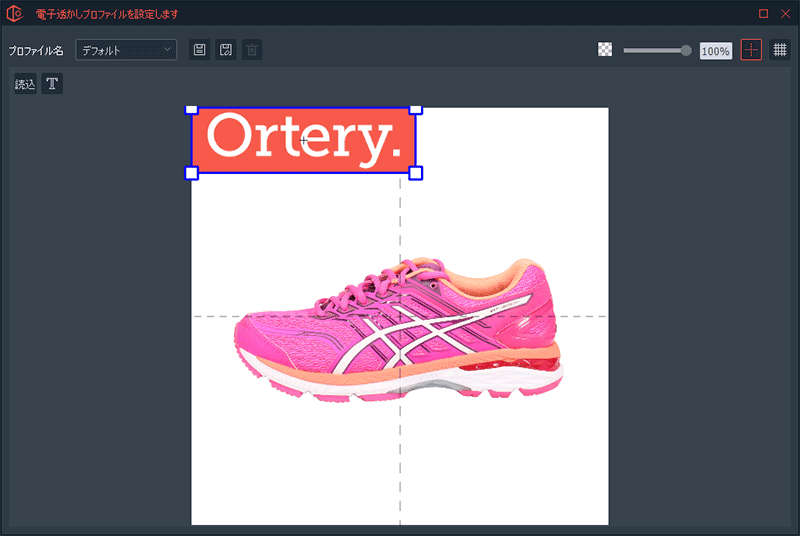Click the save profile icon
The height and width of the screenshot is (536, 800).
(x=200, y=50)
